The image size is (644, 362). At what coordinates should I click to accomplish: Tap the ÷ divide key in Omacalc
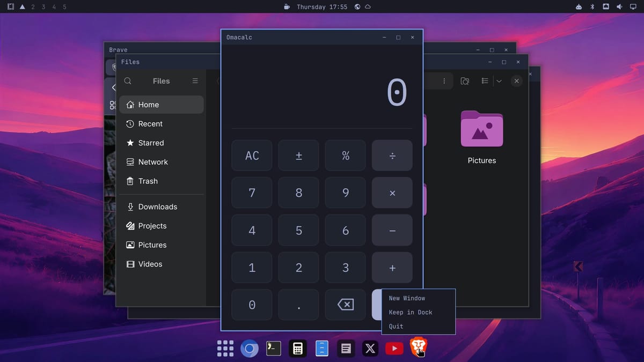(x=392, y=156)
